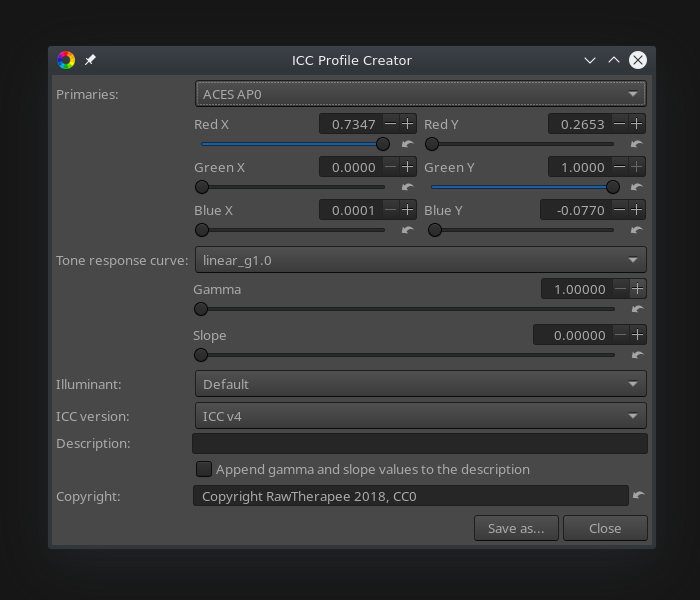Reset the Blue Y value

[637, 230]
